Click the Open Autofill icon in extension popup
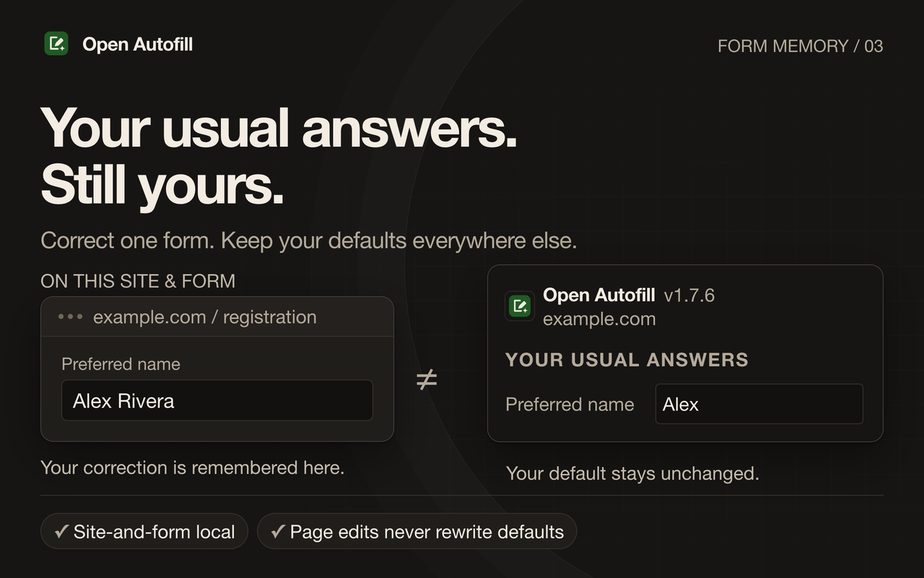 pyautogui.click(x=520, y=306)
